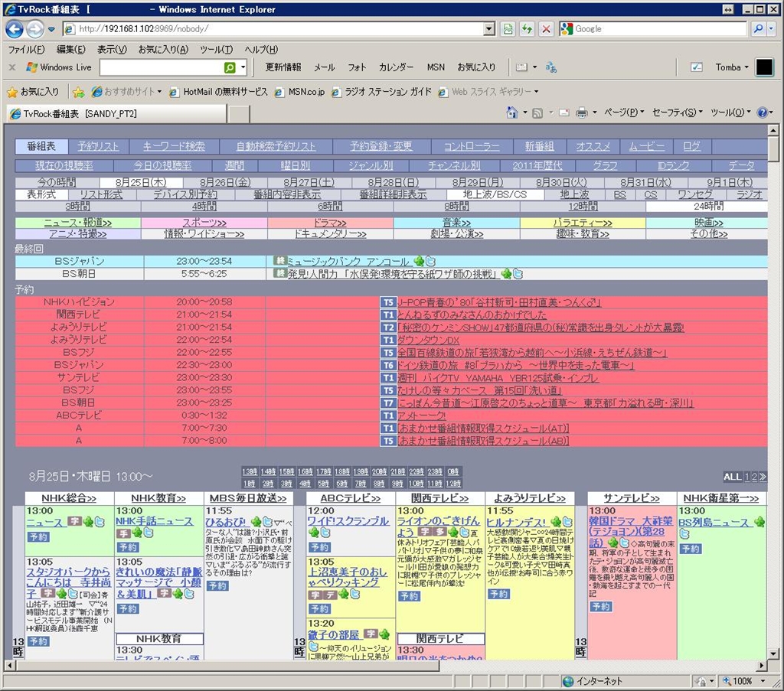Click the Windows Live search input box
The width and height of the screenshot is (784, 691).
tap(161, 67)
